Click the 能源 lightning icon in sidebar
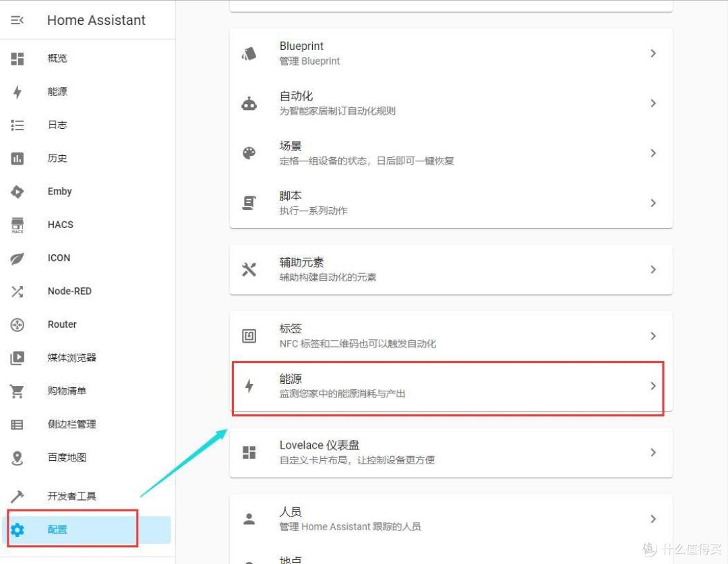This screenshot has height=564, width=728. point(17,92)
